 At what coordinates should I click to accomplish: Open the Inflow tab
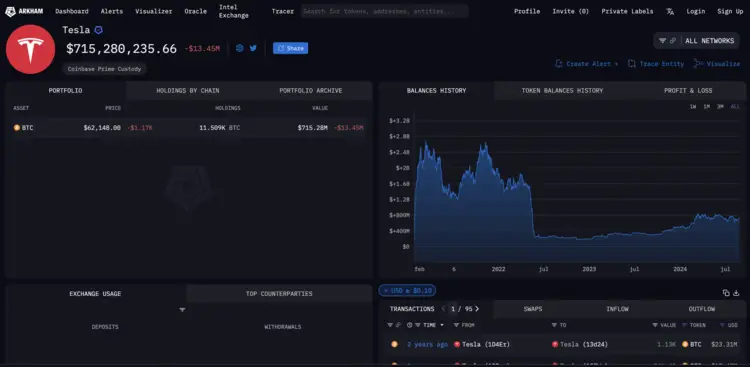click(x=618, y=309)
